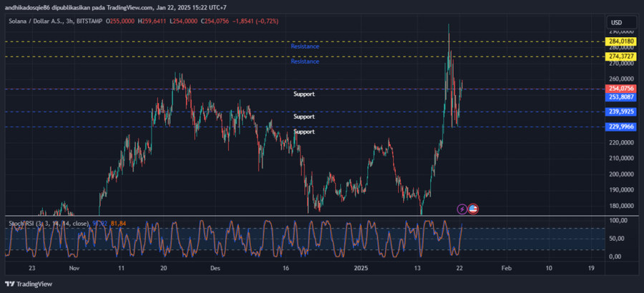Click the Nov label on time axis
Image resolution: width=644 pixels, height=293 pixels.
[x=74, y=268]
